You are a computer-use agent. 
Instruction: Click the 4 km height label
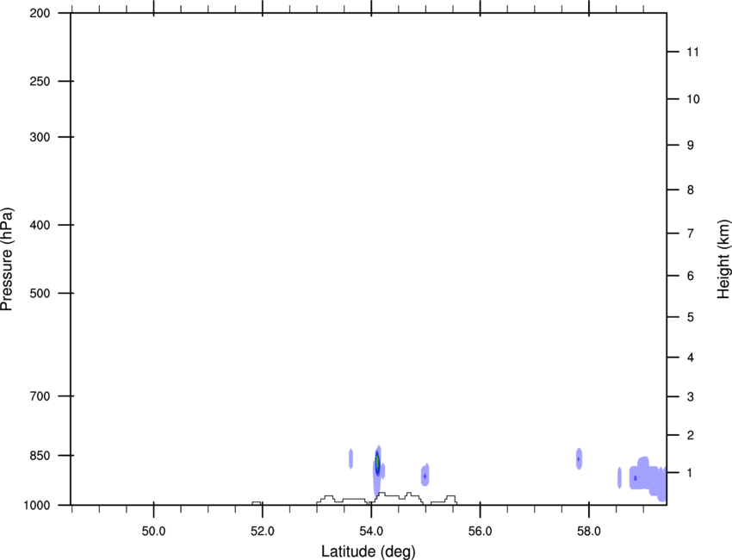tap(691, 358)
